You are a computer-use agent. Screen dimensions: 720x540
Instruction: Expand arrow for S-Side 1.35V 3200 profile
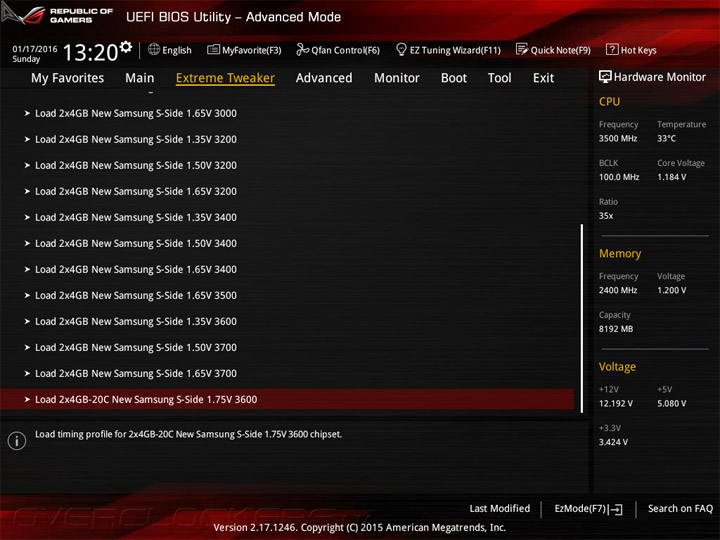27,139
